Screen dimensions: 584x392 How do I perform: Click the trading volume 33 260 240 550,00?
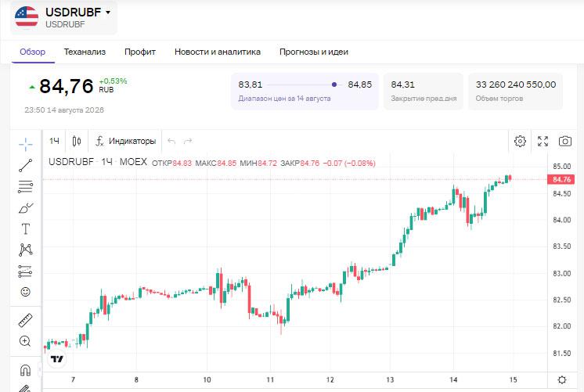(x=516, y=85)
